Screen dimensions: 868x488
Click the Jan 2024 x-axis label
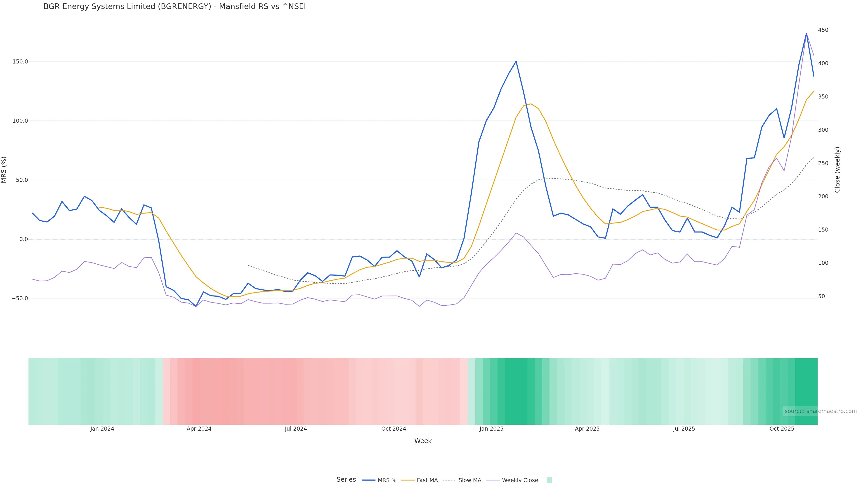[102, 429]
